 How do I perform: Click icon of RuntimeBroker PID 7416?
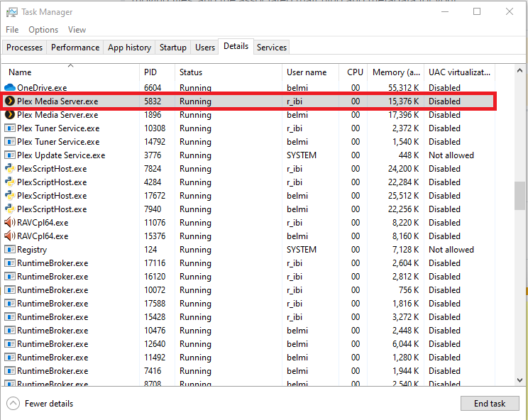tap(10, 370)
